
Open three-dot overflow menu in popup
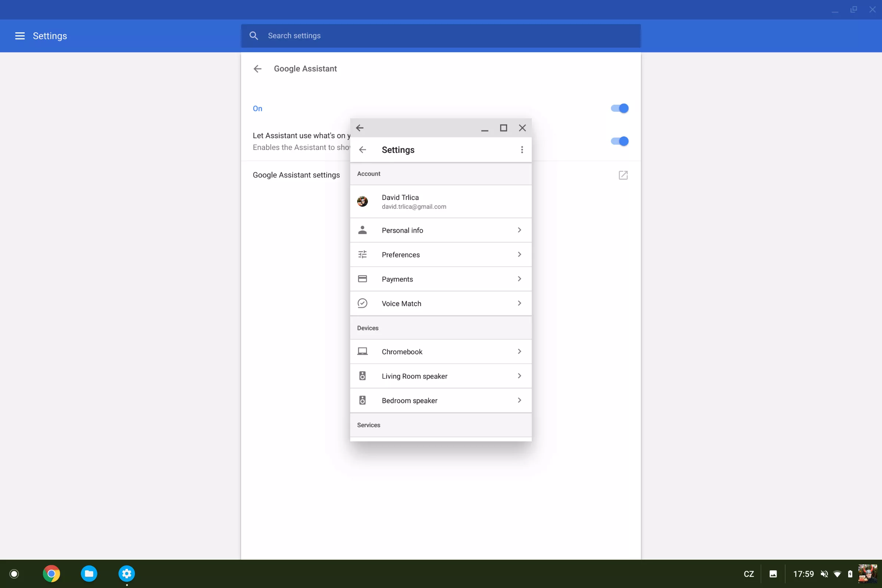click(521, 150)
